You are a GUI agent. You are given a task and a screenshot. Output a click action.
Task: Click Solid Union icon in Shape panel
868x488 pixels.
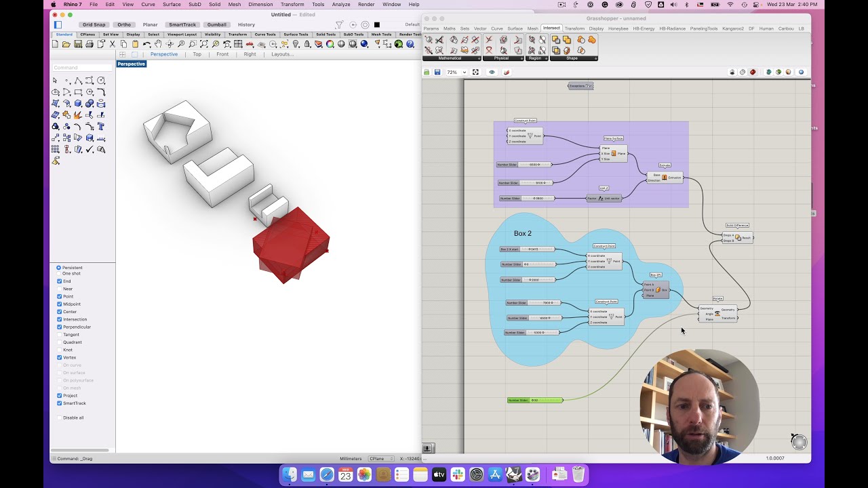tap(566, 39)
